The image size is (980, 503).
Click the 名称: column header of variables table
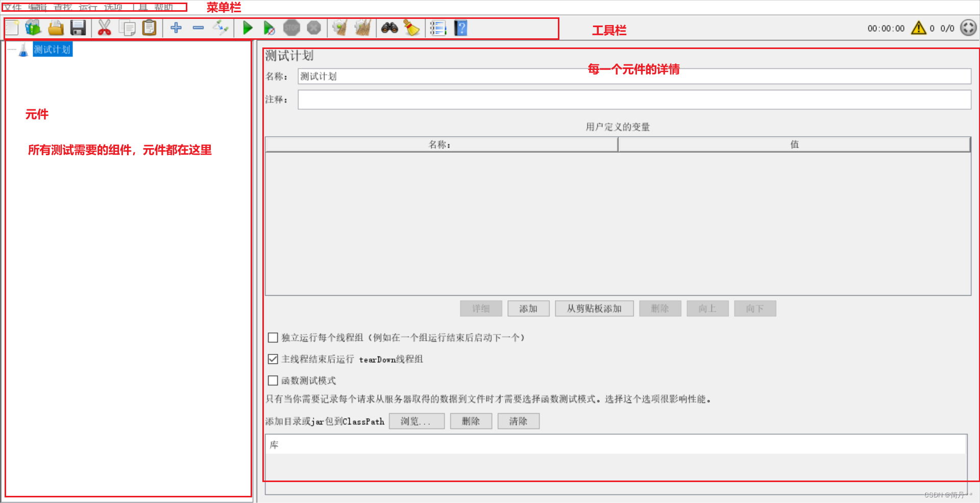coord(442,145)
